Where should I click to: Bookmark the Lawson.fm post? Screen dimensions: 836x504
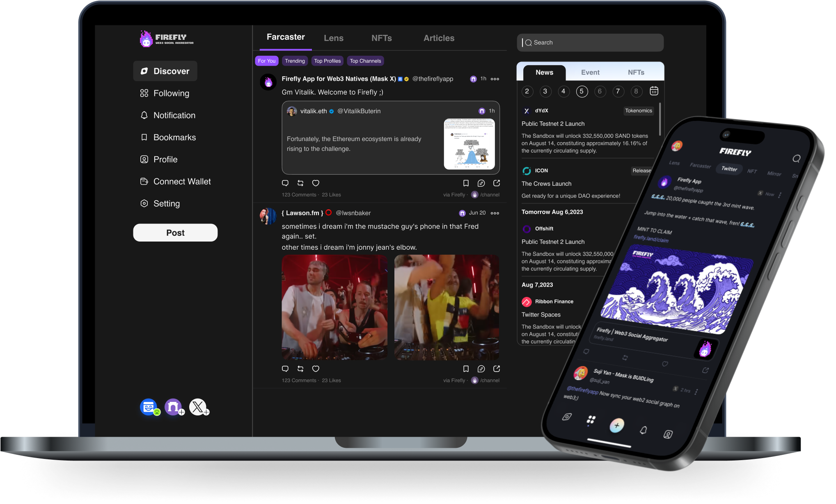[x=466, y=369]
